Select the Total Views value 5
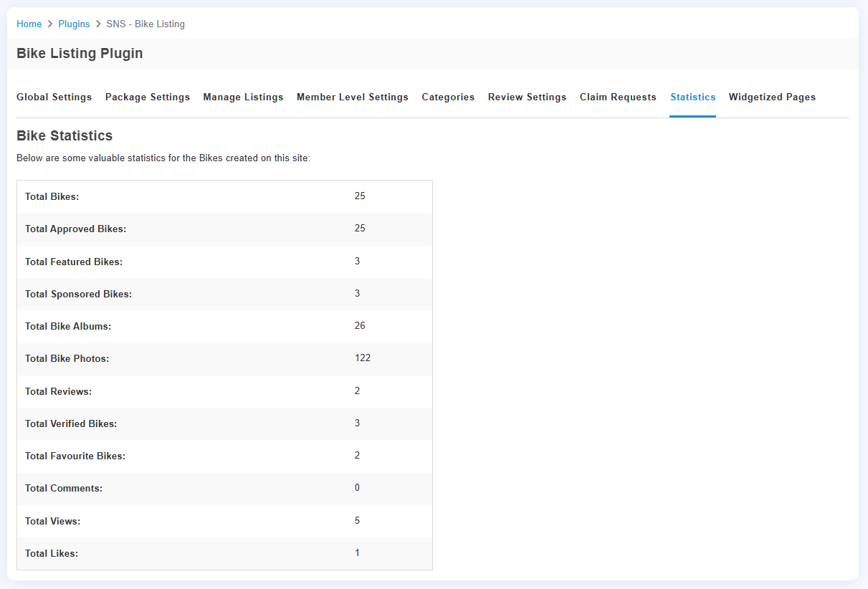This screenshot has width=868, height=589. pos(357,520)
